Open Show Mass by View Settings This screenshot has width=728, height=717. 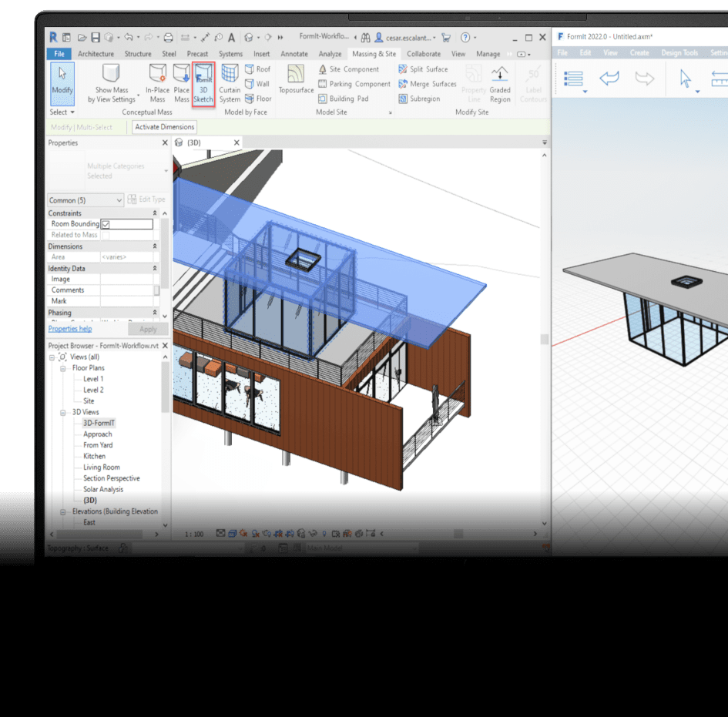click(x=112, y=83)
